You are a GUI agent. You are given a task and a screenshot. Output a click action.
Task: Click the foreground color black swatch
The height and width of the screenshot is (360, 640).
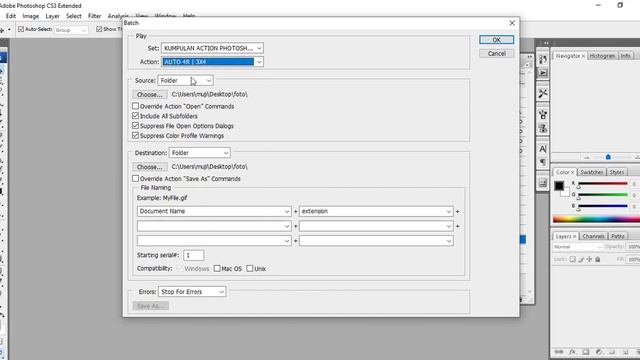pos(559,186)
